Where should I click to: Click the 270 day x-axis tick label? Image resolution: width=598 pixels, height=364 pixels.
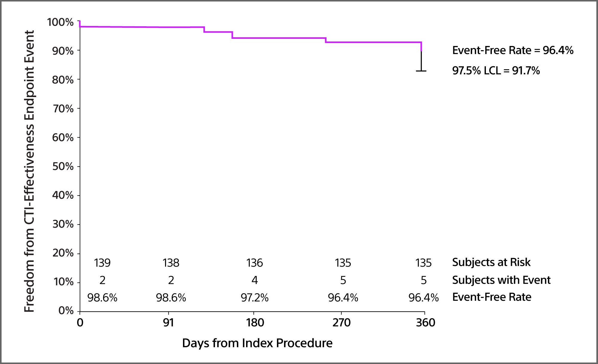pos(341,323)
